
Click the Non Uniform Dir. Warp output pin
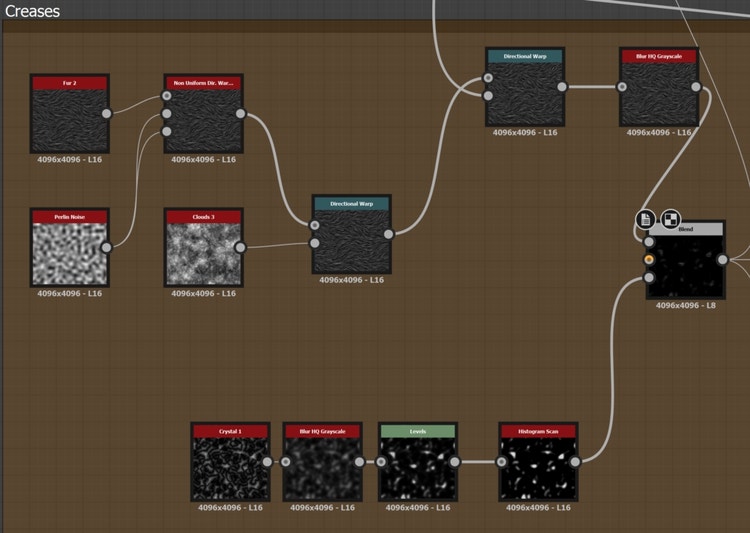tap(241, 113)
